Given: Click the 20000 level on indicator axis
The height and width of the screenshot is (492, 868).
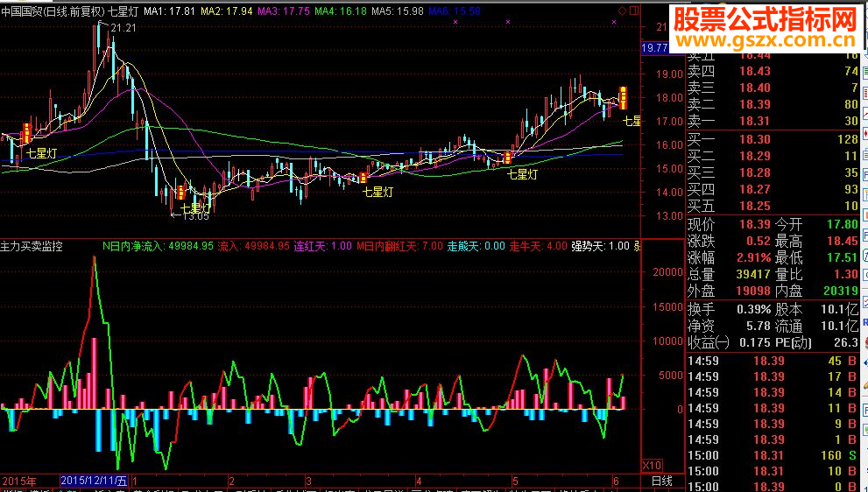Looking at the screenshot, I should coord(668,271).
